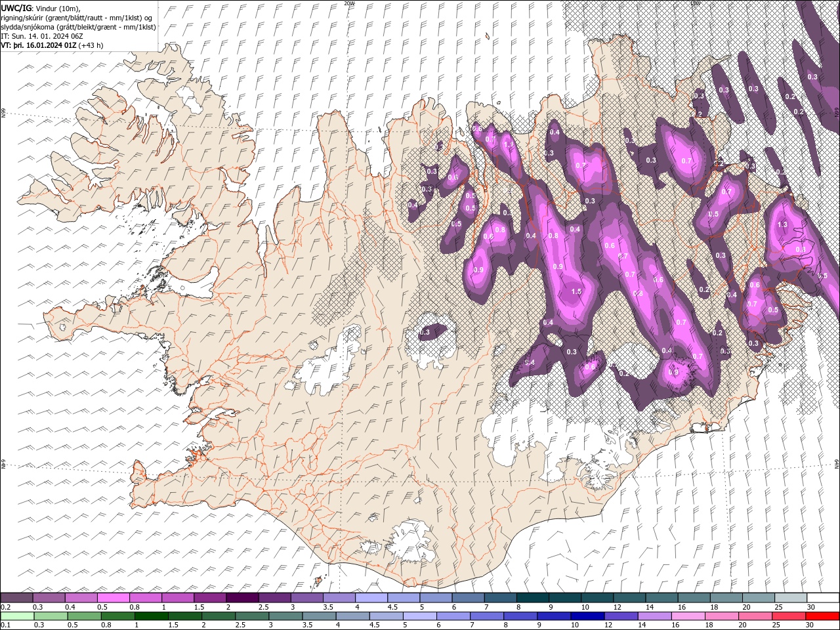Image resolution: width=840 pixels, height=630 pixels.
Task: Click the light pink 16 swatch in lower legend
Action: [687, 616]
